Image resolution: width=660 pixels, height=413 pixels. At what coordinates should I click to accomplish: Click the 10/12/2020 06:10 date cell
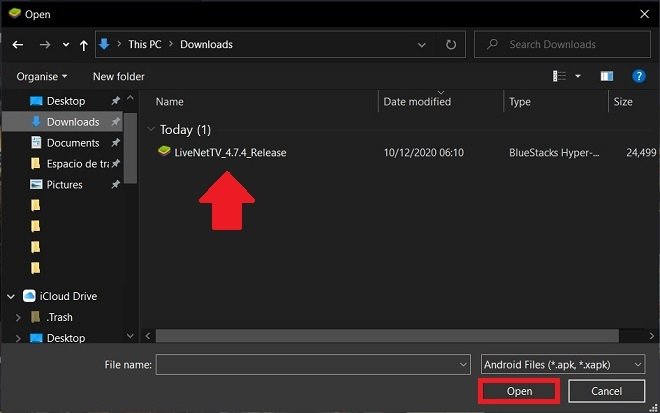tap(423, 152)
